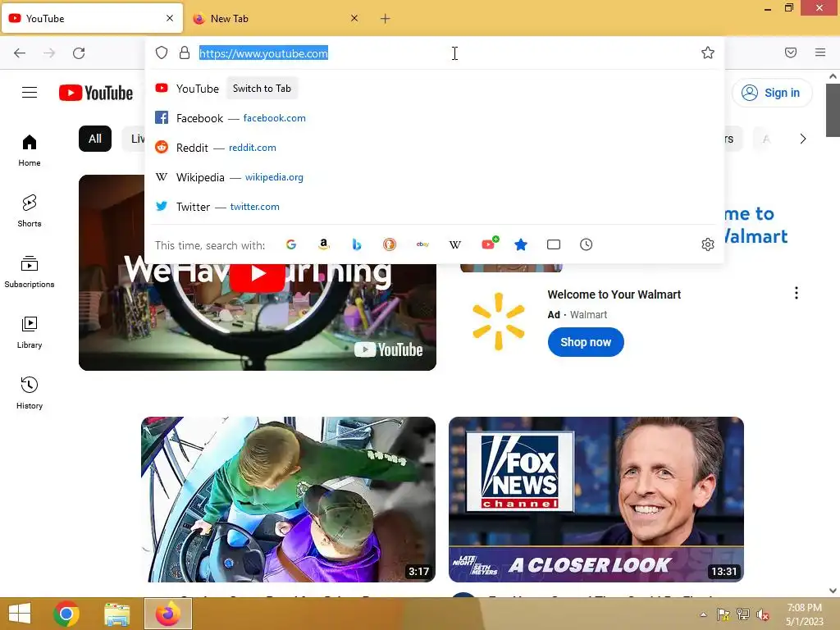Reload the page with the refresh icon
The width and height of the screenshot is (840, 630).
[x=79, y=53]
